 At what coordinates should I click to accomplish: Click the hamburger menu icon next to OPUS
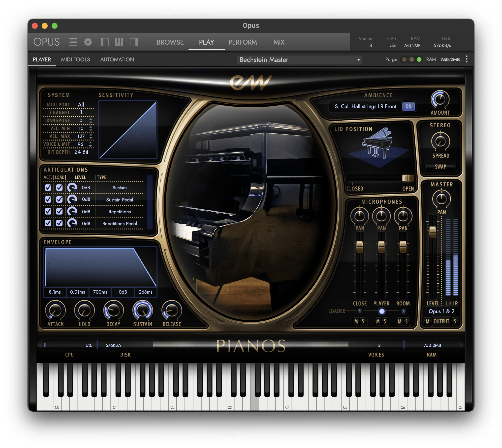[73, 42]
